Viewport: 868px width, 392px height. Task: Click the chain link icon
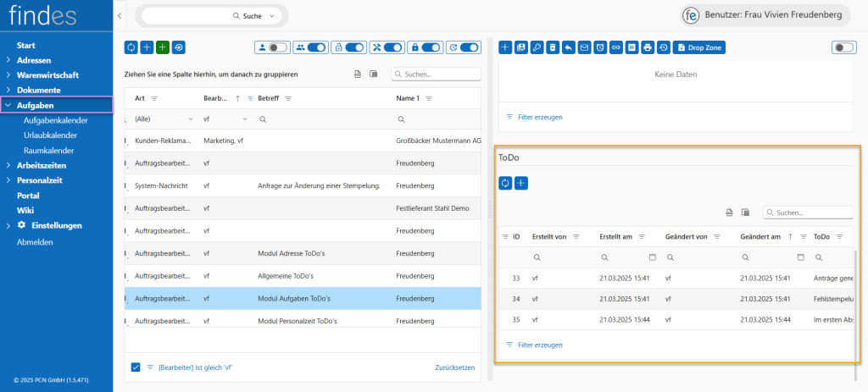point(616,48)
